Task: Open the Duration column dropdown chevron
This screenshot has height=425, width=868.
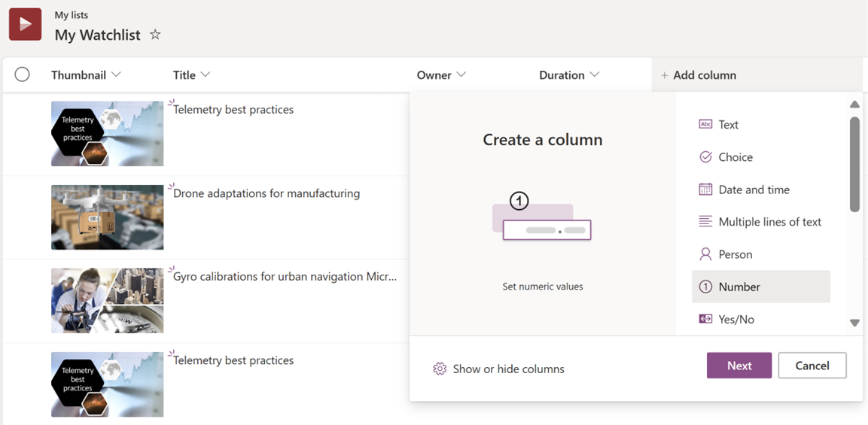Action: click(x=595, y=74)
